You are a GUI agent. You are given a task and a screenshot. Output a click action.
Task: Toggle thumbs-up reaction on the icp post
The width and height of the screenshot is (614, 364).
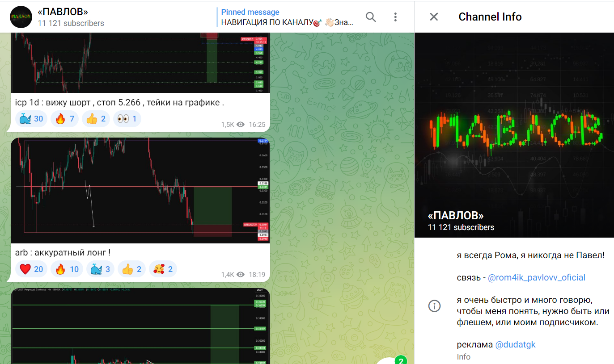[96, 119]
